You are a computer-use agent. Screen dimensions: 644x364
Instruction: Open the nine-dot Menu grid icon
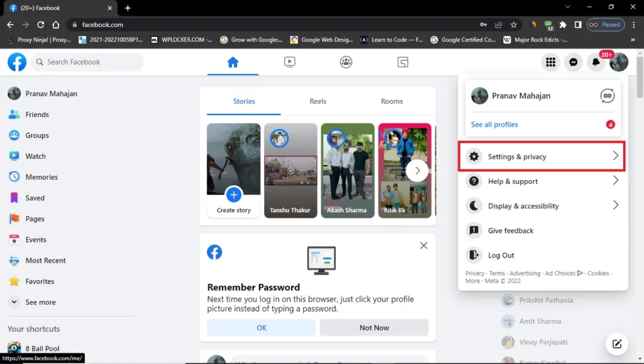coord(550,62)
